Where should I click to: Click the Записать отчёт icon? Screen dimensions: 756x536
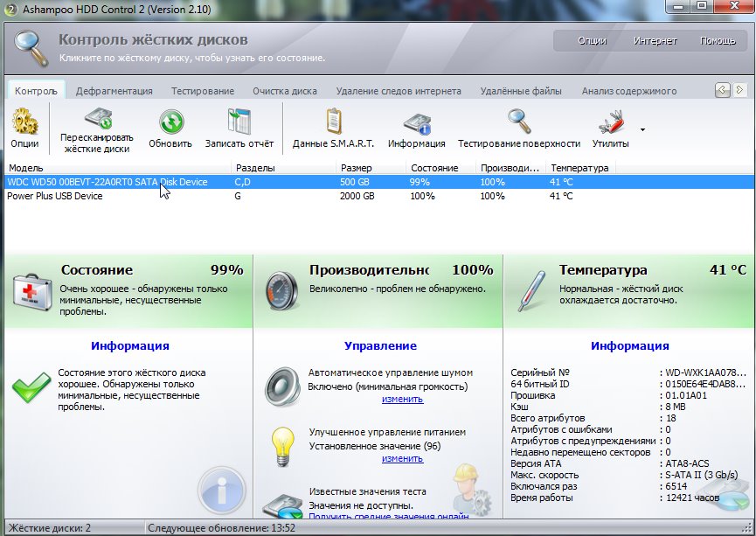click(x=239, y=122)
